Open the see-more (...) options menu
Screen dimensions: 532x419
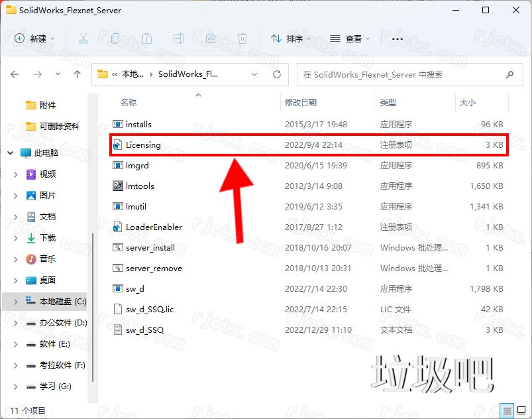pos(396,39)
